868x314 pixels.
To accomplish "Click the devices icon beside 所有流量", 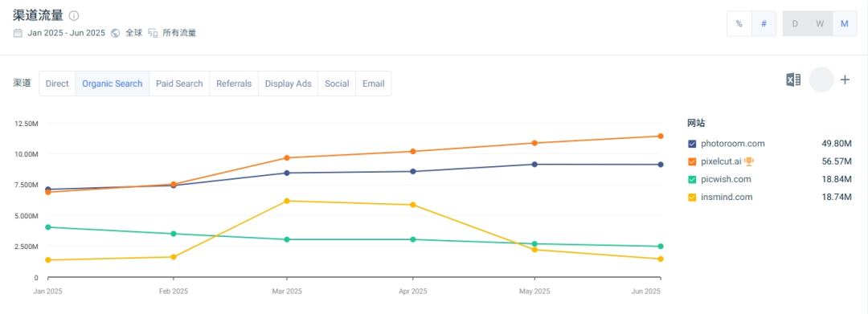I will (x=153, y=33).
